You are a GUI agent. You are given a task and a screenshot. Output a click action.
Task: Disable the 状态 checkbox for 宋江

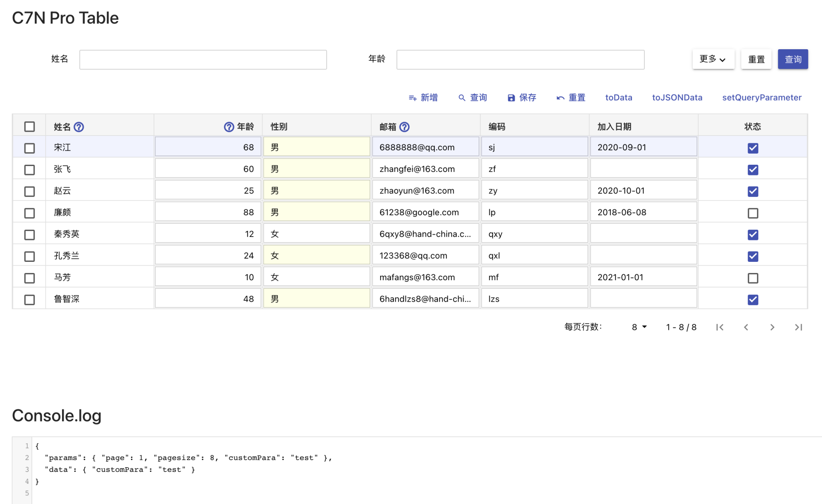coord(753,148)
